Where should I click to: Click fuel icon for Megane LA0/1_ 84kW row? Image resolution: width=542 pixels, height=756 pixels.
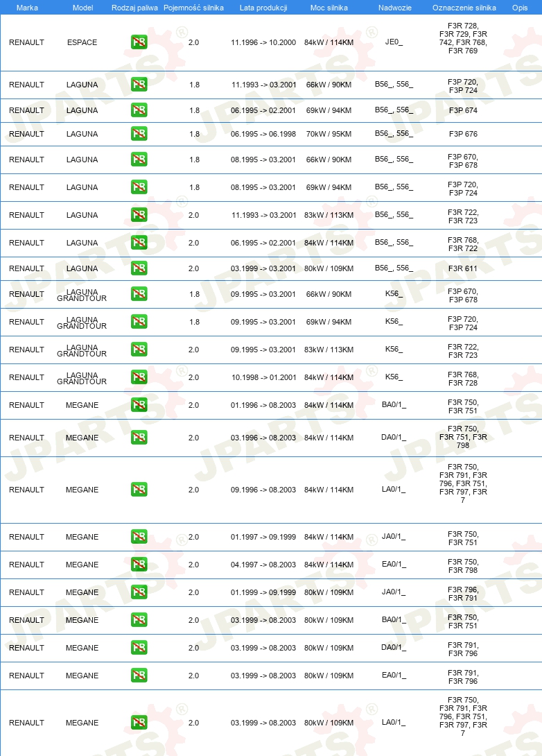(139, 490)
